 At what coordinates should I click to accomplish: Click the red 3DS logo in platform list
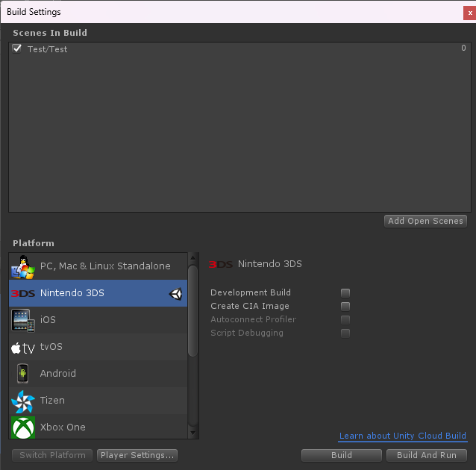[22, 293]
